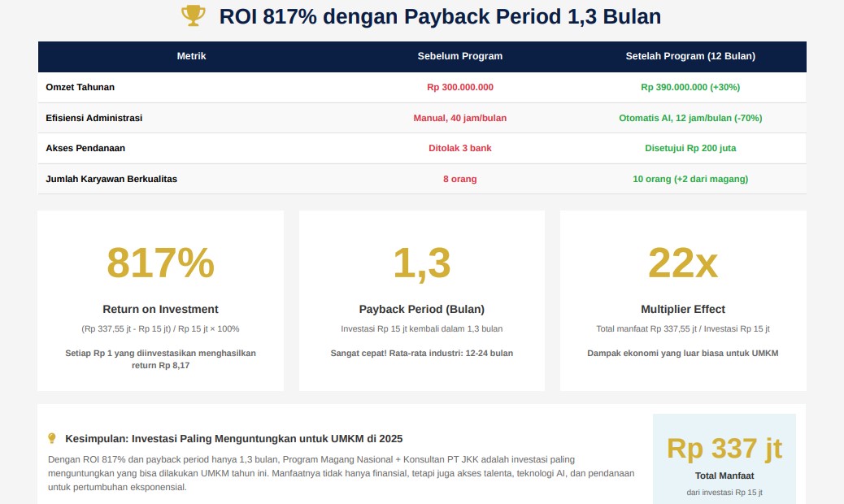
Task: Click the Omzet Tahunan row label
Action: pyautogui.click(x=80, y=87)
